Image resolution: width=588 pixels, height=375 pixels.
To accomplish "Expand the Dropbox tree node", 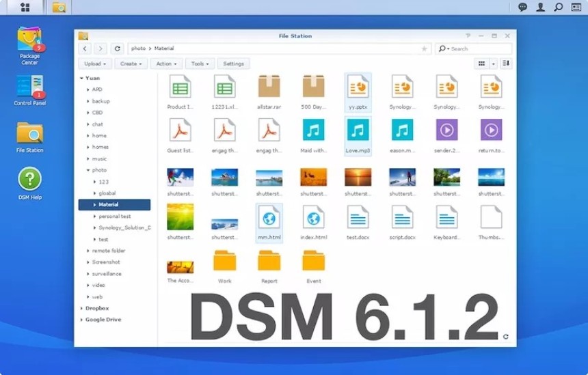I will click(82, 308).
